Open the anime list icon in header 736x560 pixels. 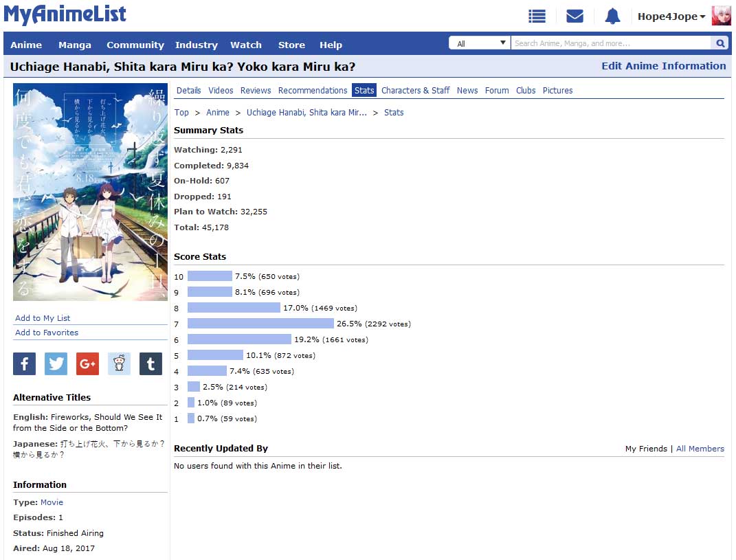coord(537,16)
